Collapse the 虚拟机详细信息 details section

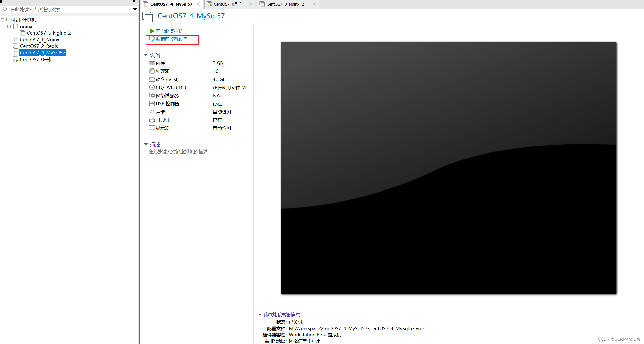(x=260, y=315)
